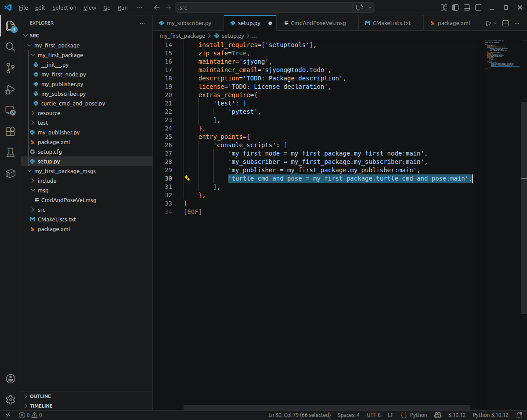Click the Copilot status icon in status bar
Screen dimensions: 527x420
tap(438, 415)
